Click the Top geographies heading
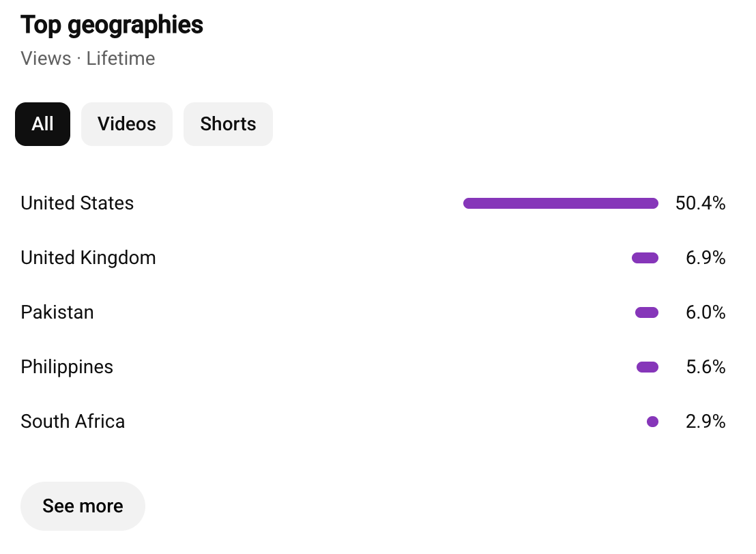The width and height of the screenshot is (756, 554). 112,25
